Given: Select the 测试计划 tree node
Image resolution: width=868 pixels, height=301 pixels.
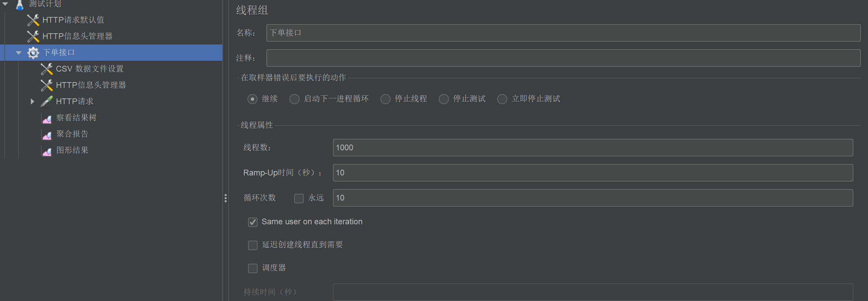Looking at the screenshot, I should click(x=45, y=4).
